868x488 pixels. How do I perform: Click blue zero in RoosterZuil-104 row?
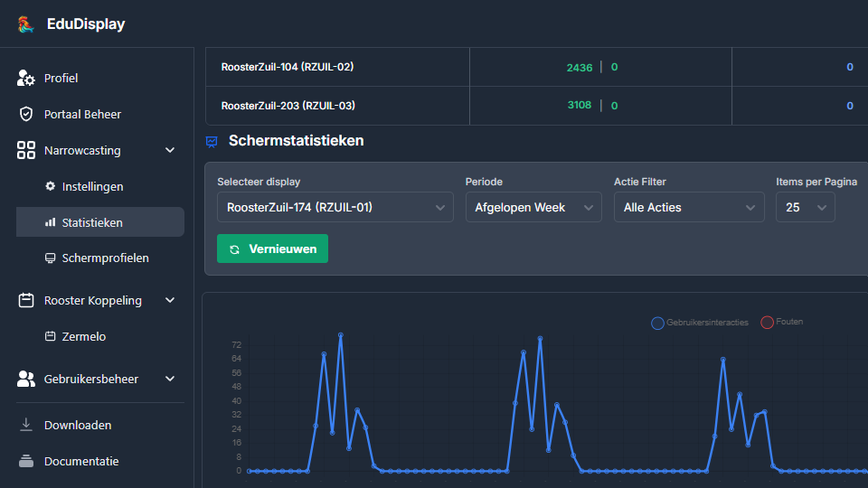click(x=850, y=67)
